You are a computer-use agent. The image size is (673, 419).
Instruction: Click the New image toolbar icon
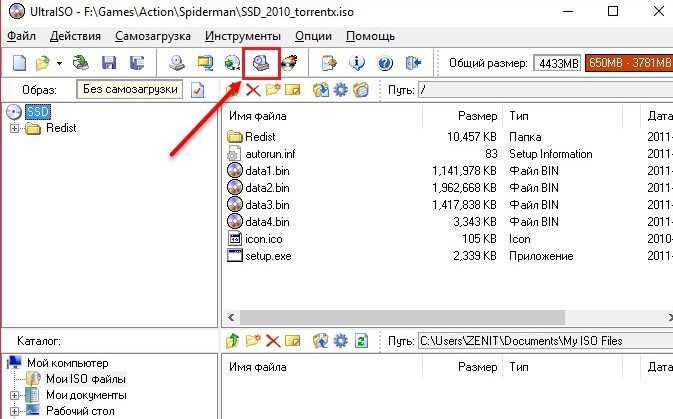click(x=19, y=63)
